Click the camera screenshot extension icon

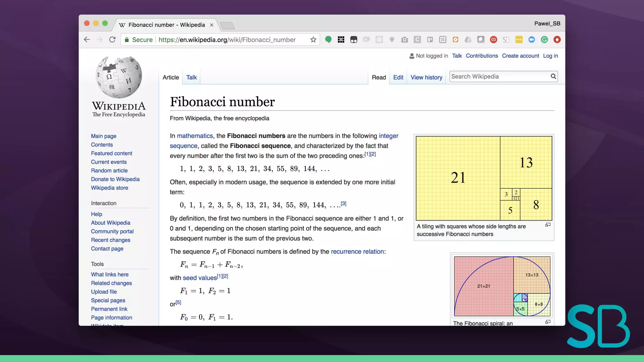pos(404,40)
